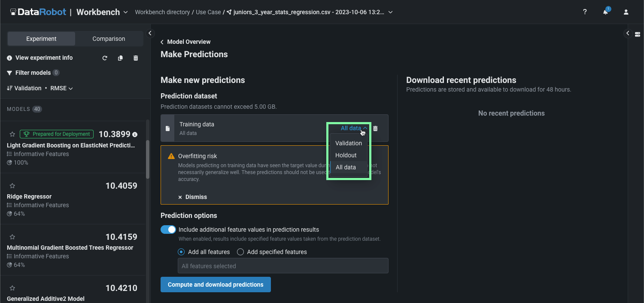
Task: Open the help question mark icon
Action: click(585, 12)
